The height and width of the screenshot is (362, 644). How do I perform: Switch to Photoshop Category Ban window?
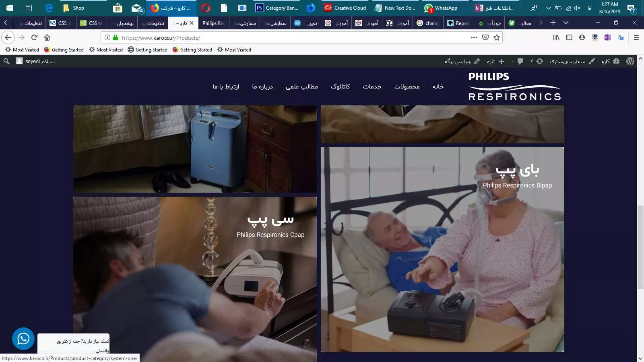(277, 8)
